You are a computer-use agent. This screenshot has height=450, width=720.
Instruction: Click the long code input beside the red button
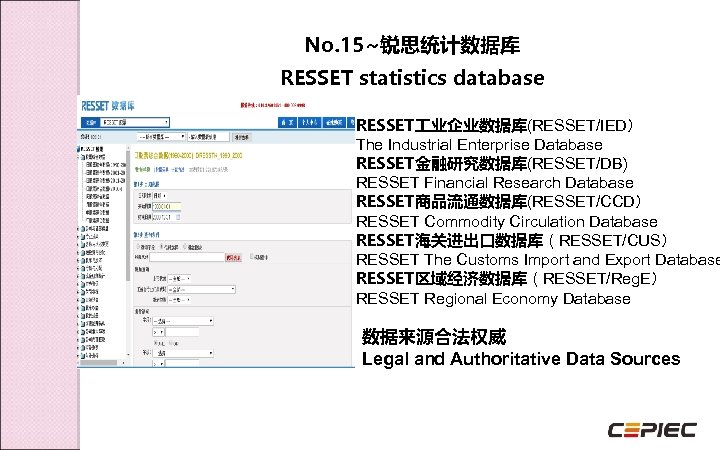point(187,257)
